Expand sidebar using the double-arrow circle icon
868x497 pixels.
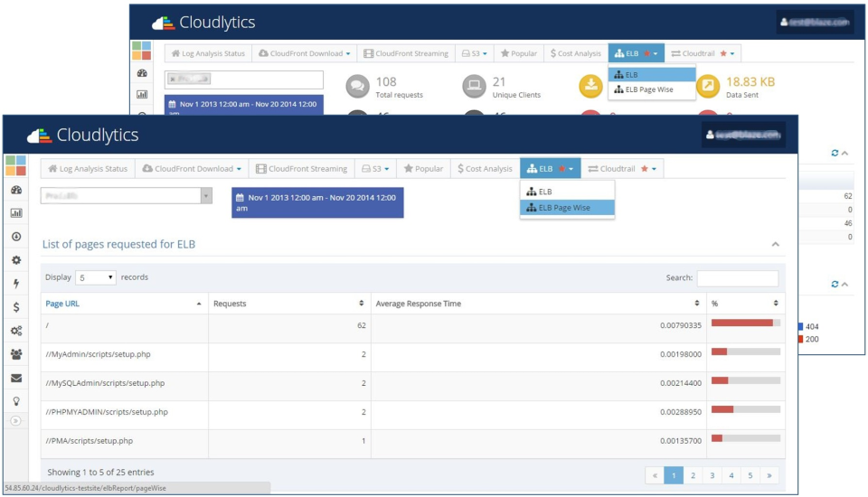point(15,420)
